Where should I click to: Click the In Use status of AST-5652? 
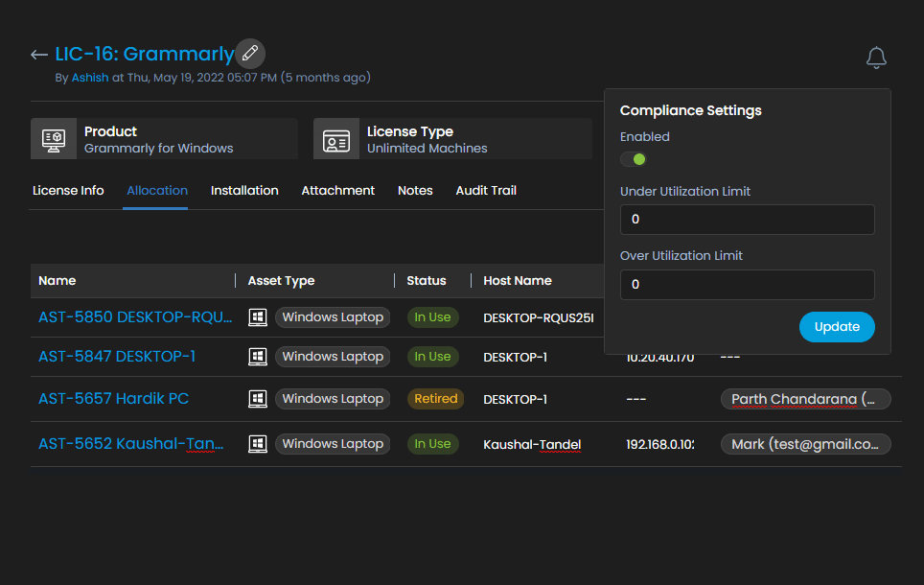coord(432,444)
